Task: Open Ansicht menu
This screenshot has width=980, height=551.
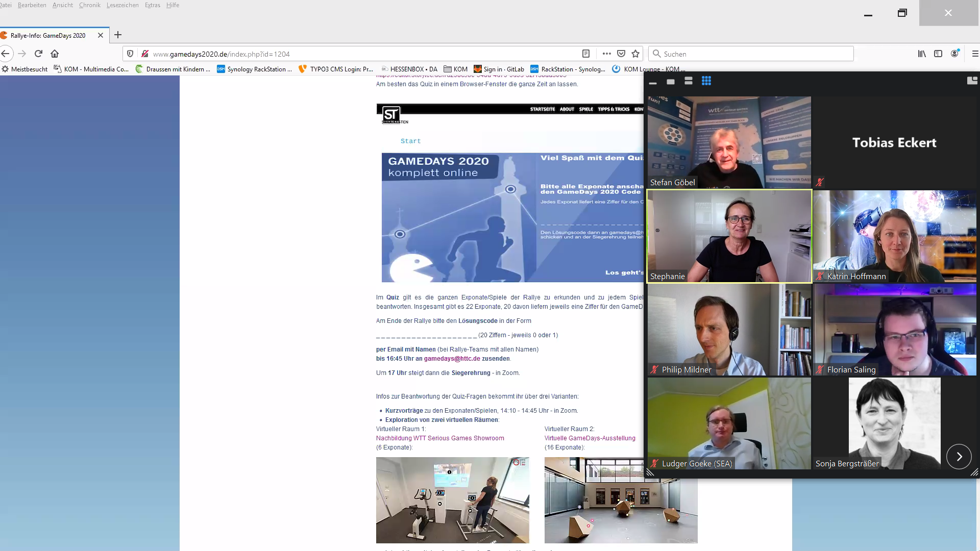Action: point(63,5)
